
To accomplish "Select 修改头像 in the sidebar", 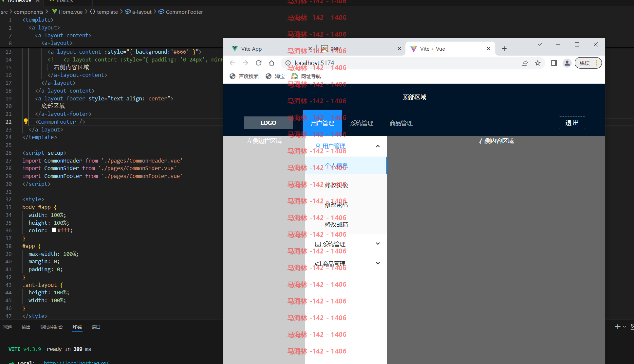I will pyautogui.click(x=346, y=185).
